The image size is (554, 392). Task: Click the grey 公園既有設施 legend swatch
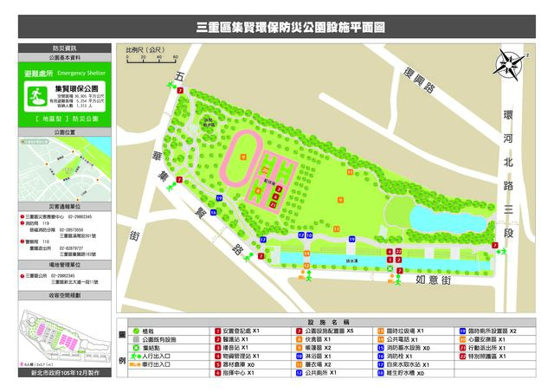[x=136, y=340]
